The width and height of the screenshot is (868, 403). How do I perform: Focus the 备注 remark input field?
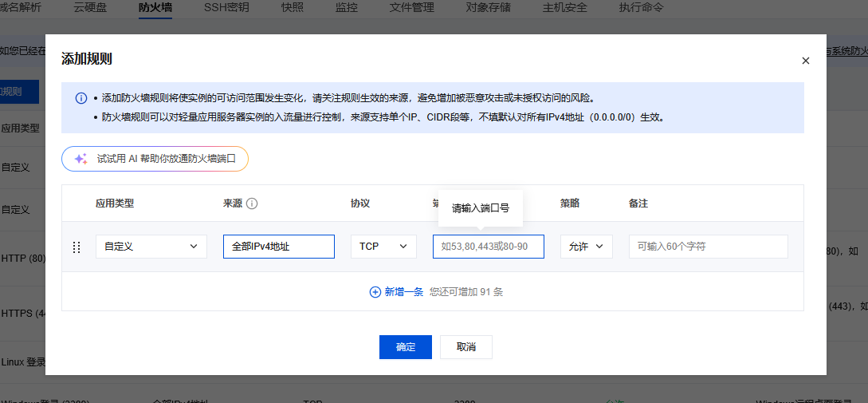[x=709, y=247]
